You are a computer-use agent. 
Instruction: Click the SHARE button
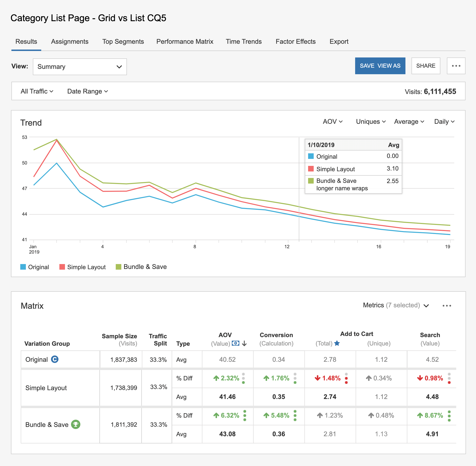[425, 66]
